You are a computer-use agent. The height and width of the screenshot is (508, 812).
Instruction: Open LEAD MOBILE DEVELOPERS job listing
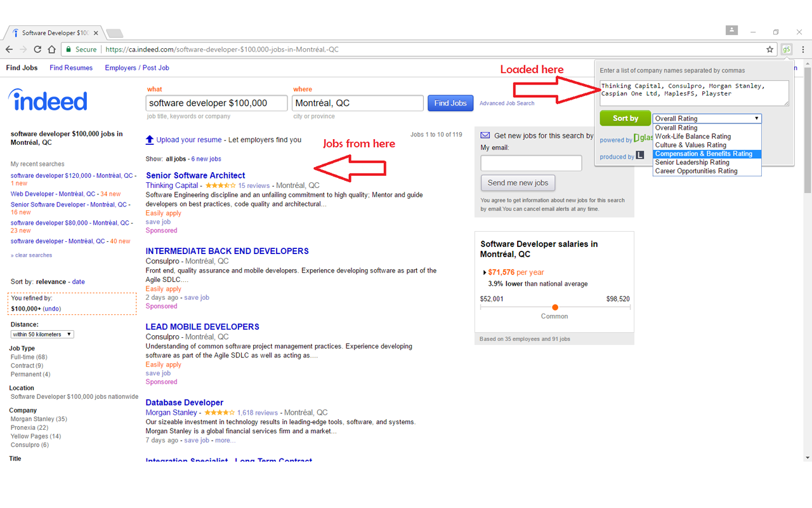click(202, 326)
